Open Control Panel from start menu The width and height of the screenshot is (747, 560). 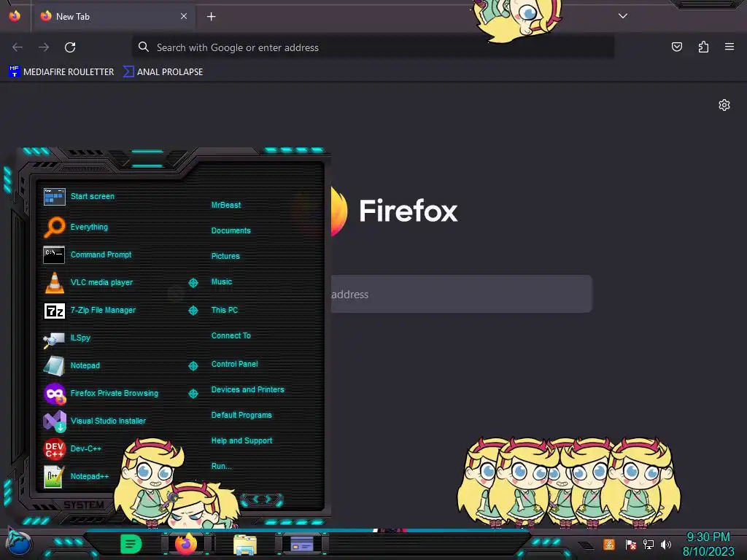pos(234,364)
